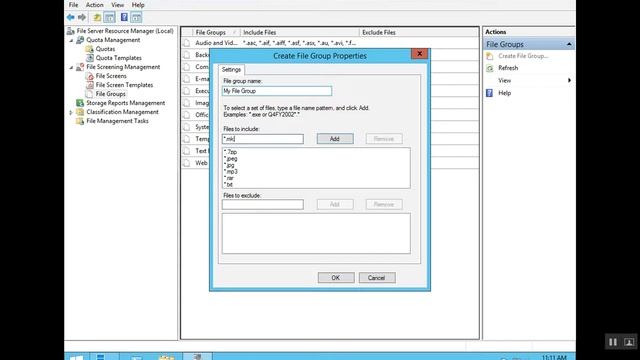Toggle the action pane toolbar icon

click(x=136, y=17)
